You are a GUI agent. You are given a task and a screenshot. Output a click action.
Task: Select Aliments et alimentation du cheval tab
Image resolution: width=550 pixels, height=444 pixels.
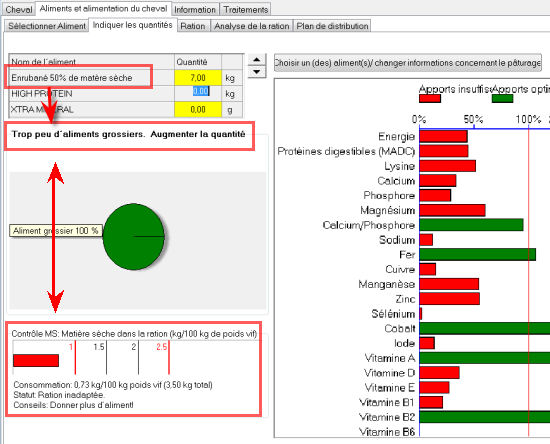point(103,8)
